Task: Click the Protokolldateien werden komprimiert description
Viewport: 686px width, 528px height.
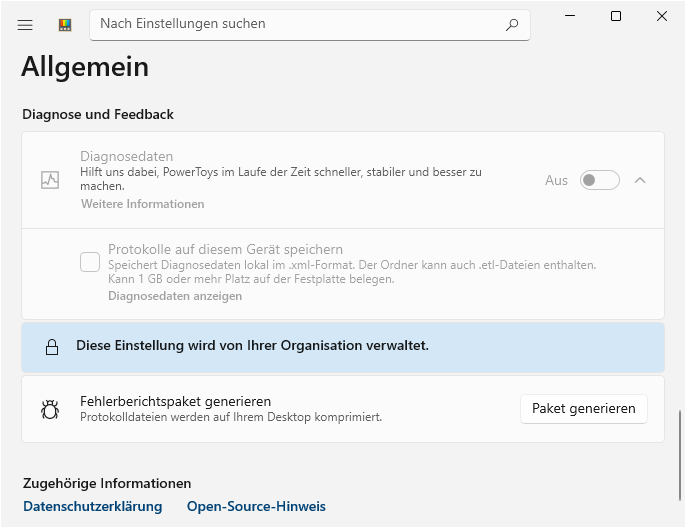Action: pyautogui.click(x=231, y=417)
